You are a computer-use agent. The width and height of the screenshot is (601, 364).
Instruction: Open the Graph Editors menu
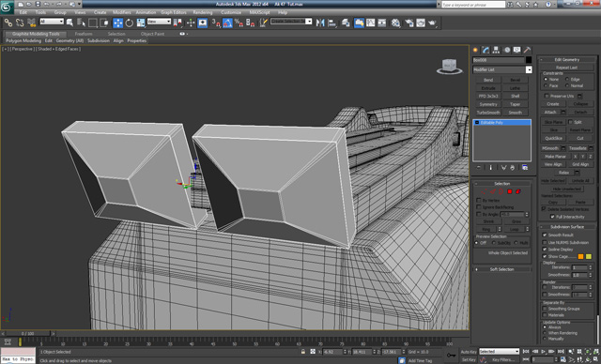[173, 12]
